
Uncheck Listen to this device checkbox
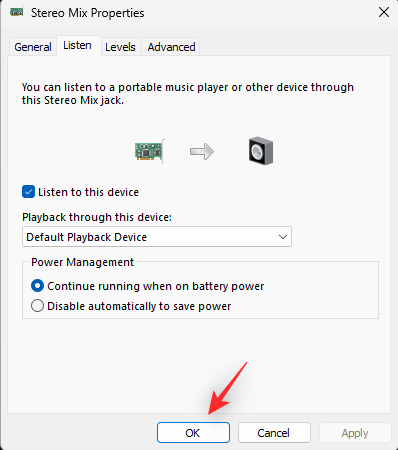(x=28, y=192)
